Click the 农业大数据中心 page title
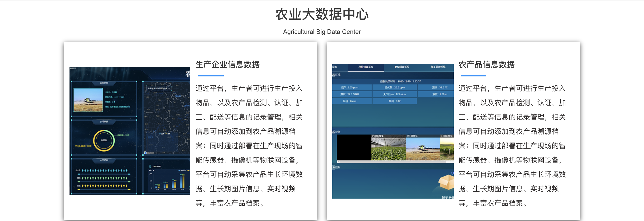The height and width of the screenshot is (221, 644). point(322,14)
